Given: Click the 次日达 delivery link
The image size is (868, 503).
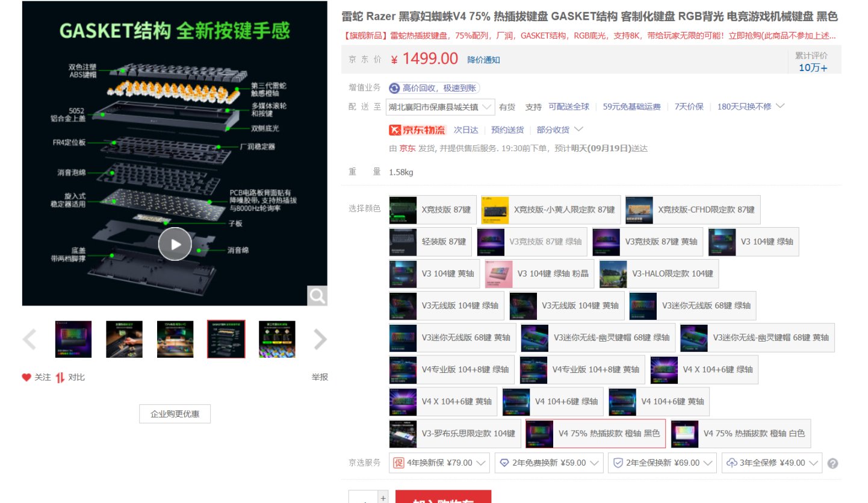Looking at the screenshot, I should pos(466,130).
